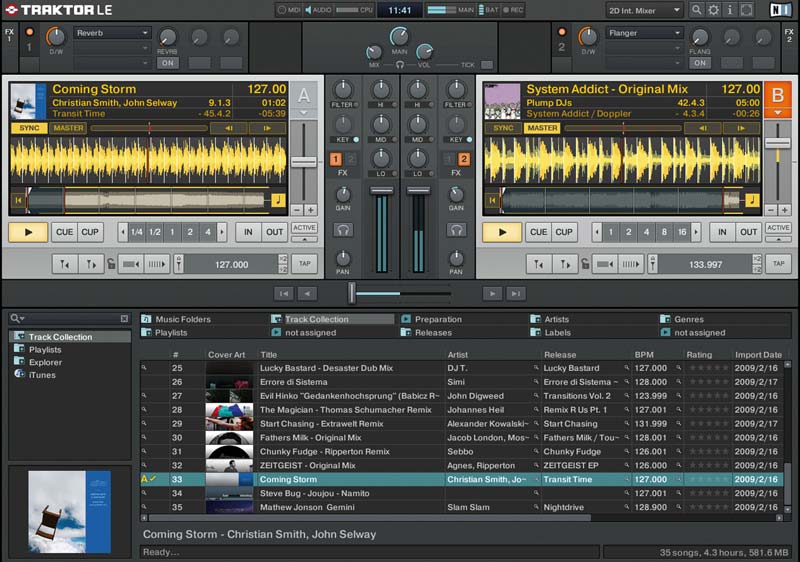800x562 pixels.
Task: Toggle the Reverb effect ON button
Action: coord(166,63)
